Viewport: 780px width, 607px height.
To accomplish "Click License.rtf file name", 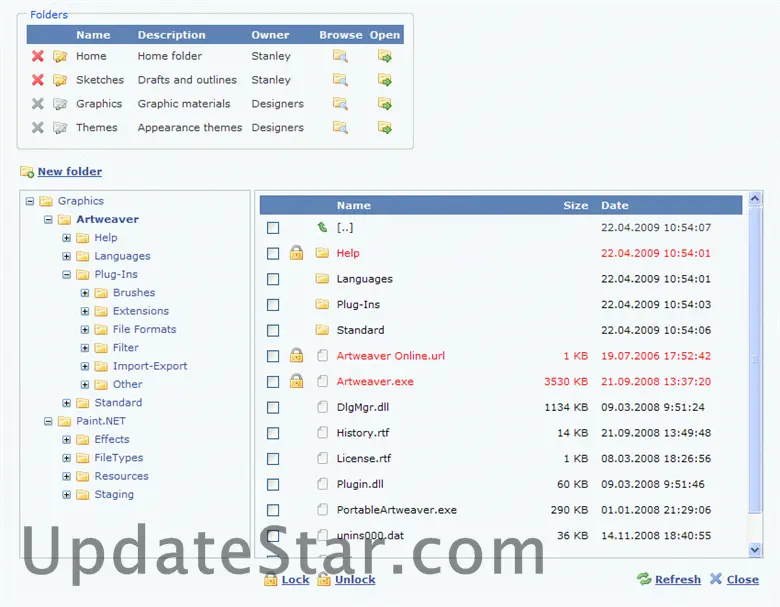I will [364, 458].
